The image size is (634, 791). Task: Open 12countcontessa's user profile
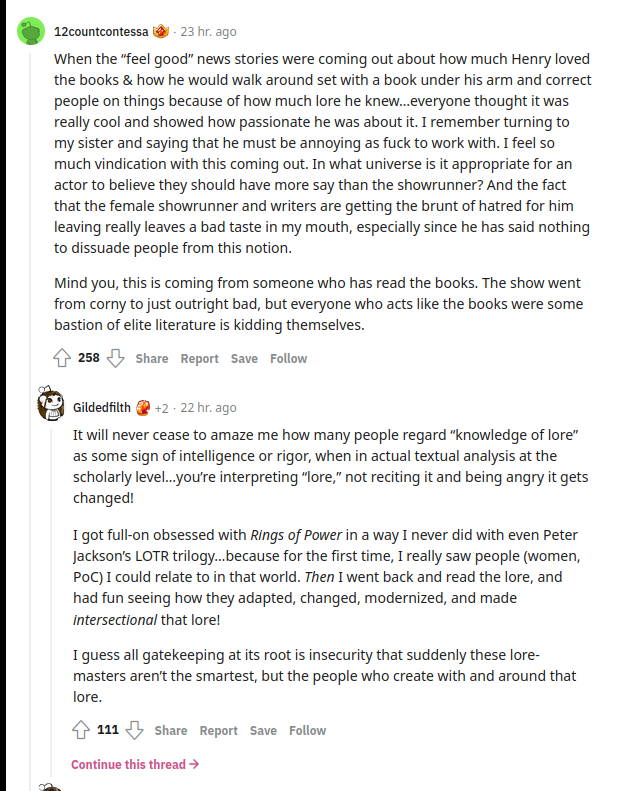point(101,31)
